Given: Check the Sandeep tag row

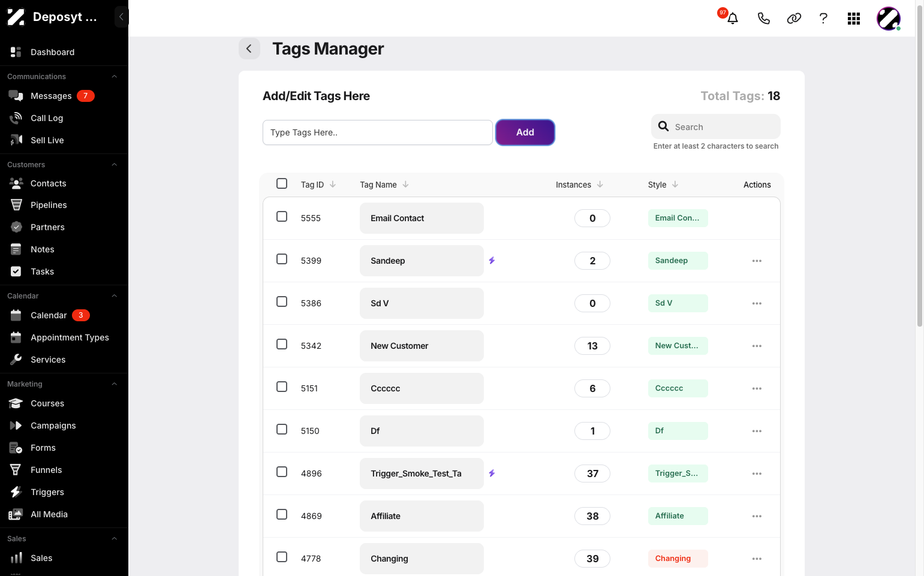Looking at the screenshot, I should (282, 259).
